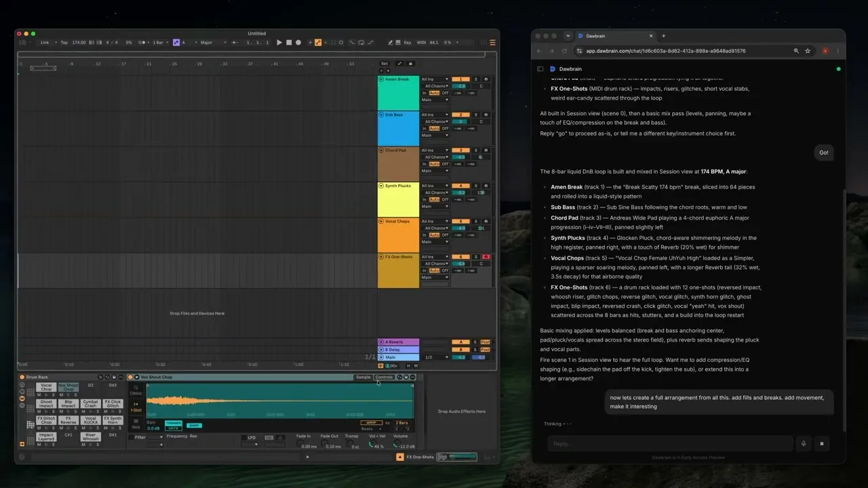Toggle the WARP button in Simpler
868x488 pixels.
[x=372, y=423]
